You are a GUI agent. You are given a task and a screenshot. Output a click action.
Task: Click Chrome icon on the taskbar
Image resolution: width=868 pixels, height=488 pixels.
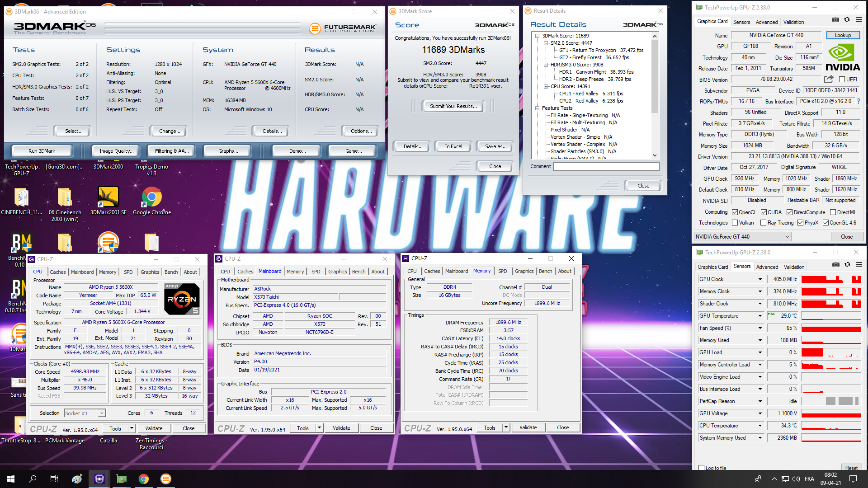click(144, 479)
